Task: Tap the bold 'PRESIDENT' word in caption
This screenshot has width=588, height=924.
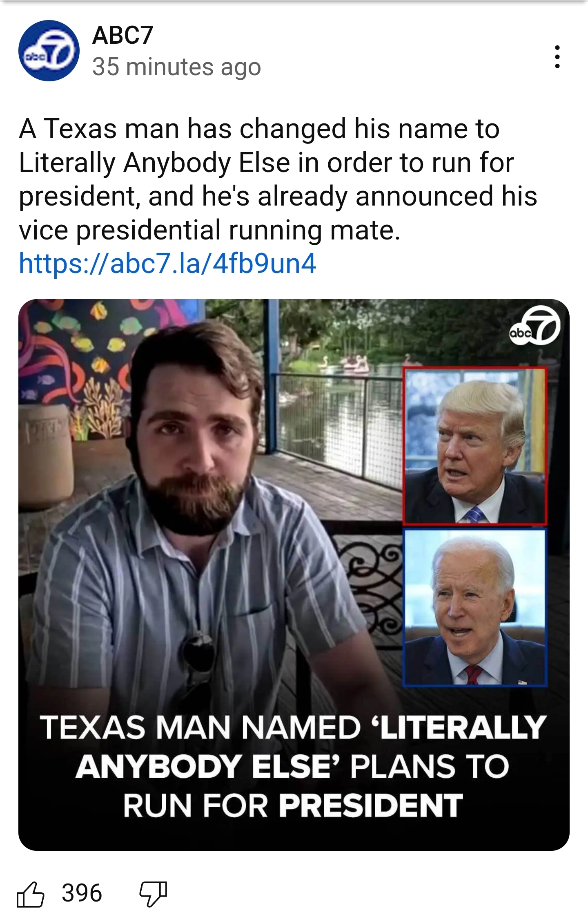Action: click(x=371, y=805)
